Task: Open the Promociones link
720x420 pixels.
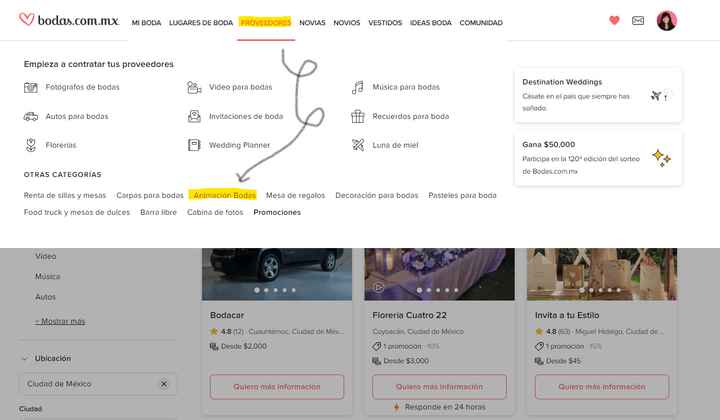Action: point(277,212)
